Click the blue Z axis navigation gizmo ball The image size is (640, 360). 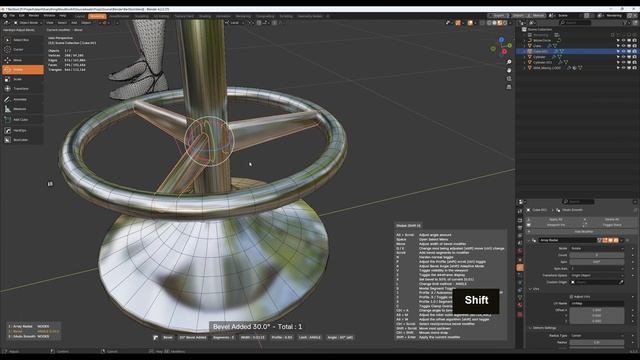[x=501, y=40]
